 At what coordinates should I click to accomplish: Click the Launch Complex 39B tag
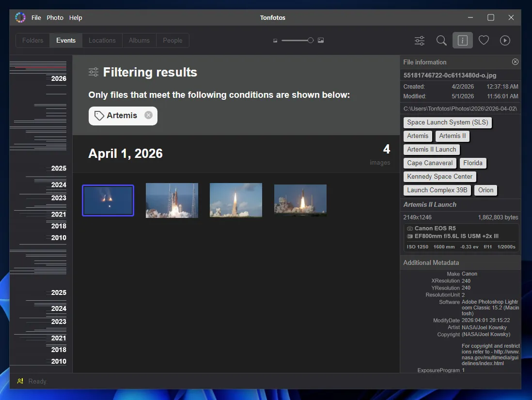pyautogui.click(x=437, y=190)
